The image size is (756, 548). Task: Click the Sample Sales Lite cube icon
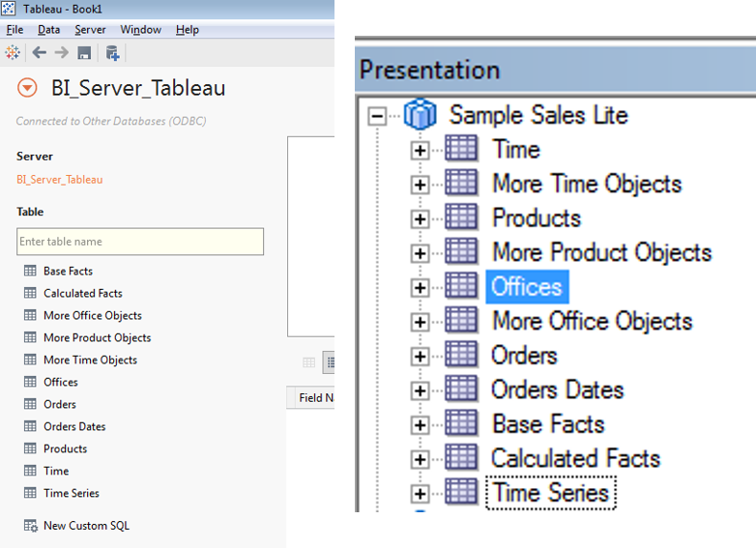pos(420,115)
